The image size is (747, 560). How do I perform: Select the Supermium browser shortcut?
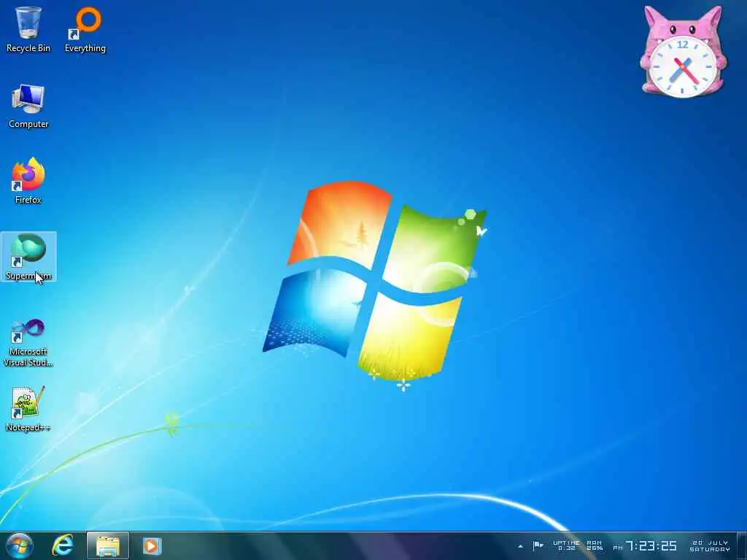tap(28, 257)
